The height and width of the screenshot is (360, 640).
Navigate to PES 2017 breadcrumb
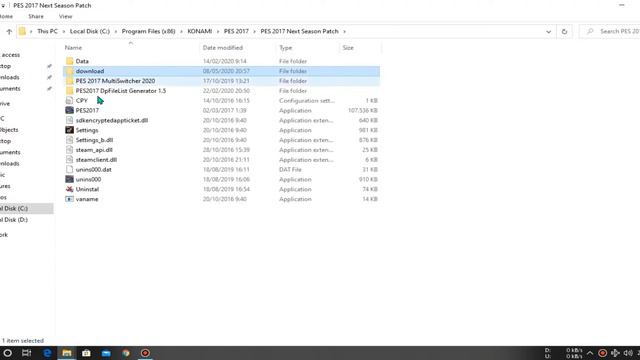coord(236,31)
